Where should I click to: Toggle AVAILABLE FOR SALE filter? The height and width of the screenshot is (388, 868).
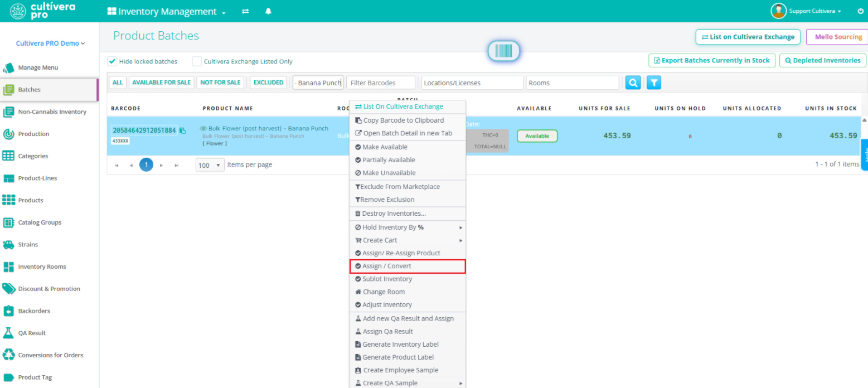pos(161,83)
